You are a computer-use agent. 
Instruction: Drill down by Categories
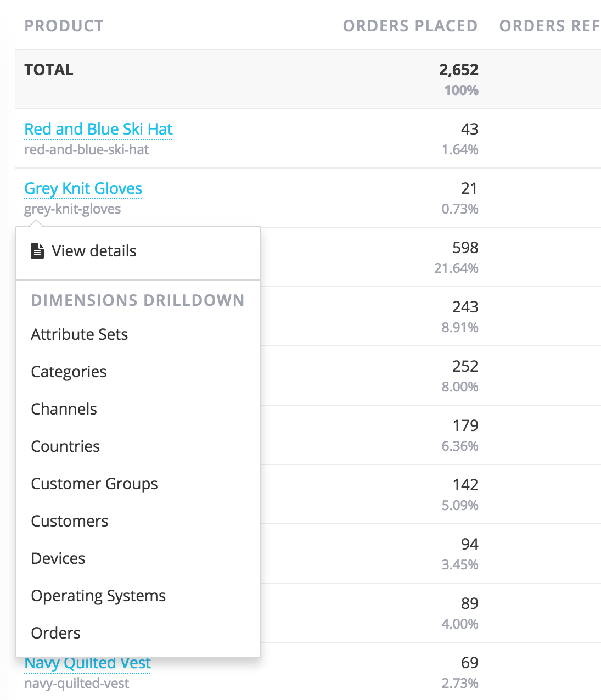pyautogui.click(x=69, y=372)
